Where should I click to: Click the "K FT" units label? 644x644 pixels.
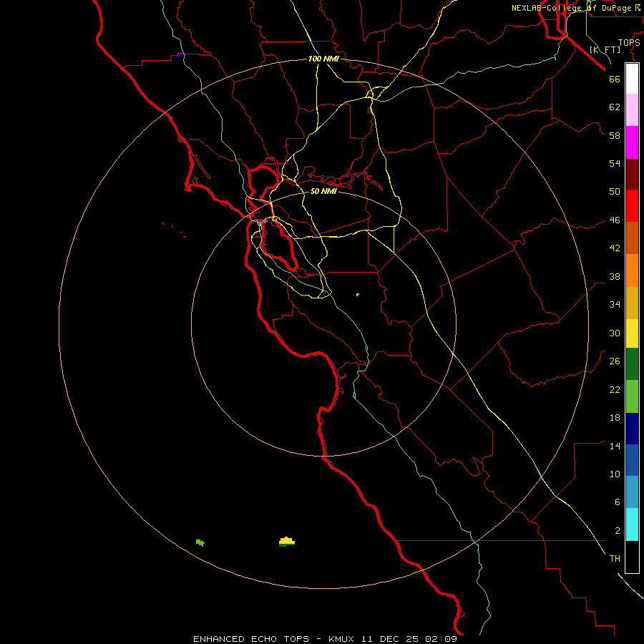tap(605, 50)
